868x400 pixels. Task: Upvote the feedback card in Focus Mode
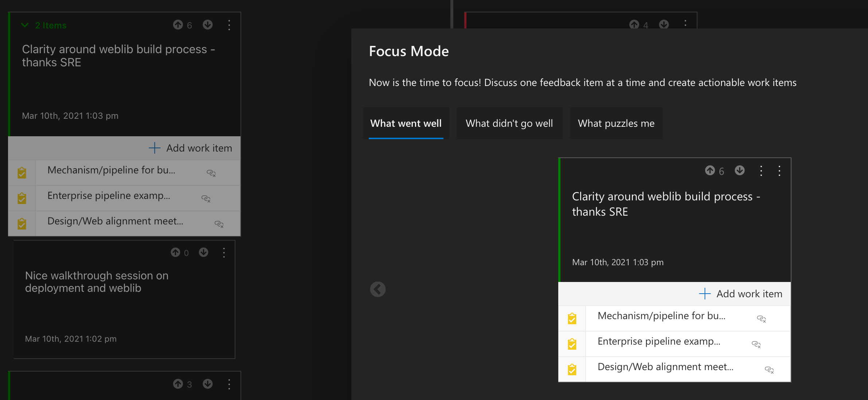click(710, 170)
